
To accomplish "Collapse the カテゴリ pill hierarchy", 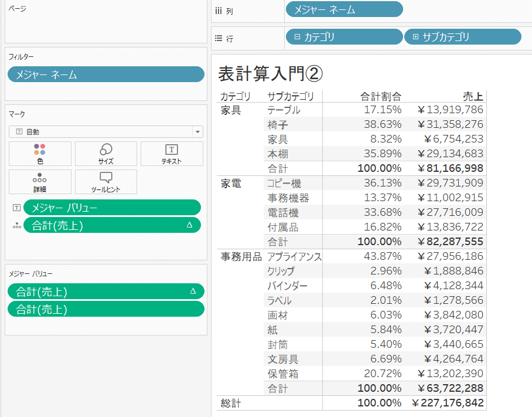I will (297, 37).
